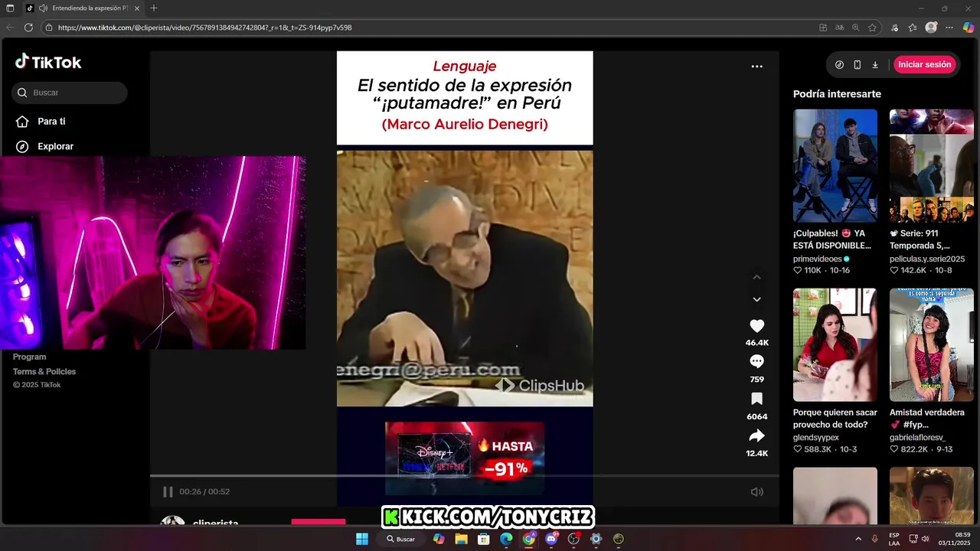980x551 pixels.
Task: Open the 'Porque quieren sacar provecho' video thumbnail
Action: 835,344
